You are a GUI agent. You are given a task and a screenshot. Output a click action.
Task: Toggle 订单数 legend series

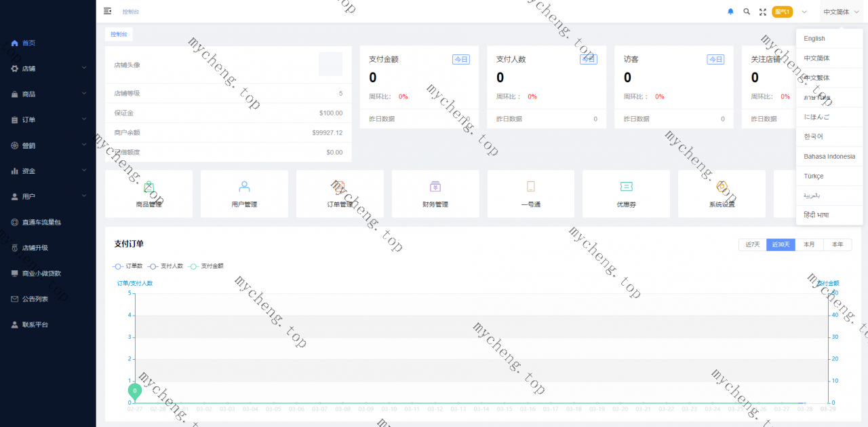coord(127,266)
